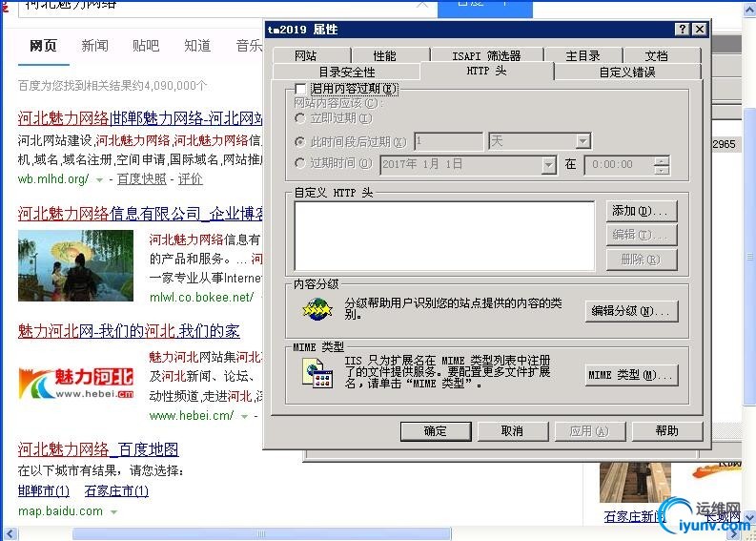Screen dimensions: 756x541
Task: Click the browser's up scroll arrow
Action: (x=749, y=10)
